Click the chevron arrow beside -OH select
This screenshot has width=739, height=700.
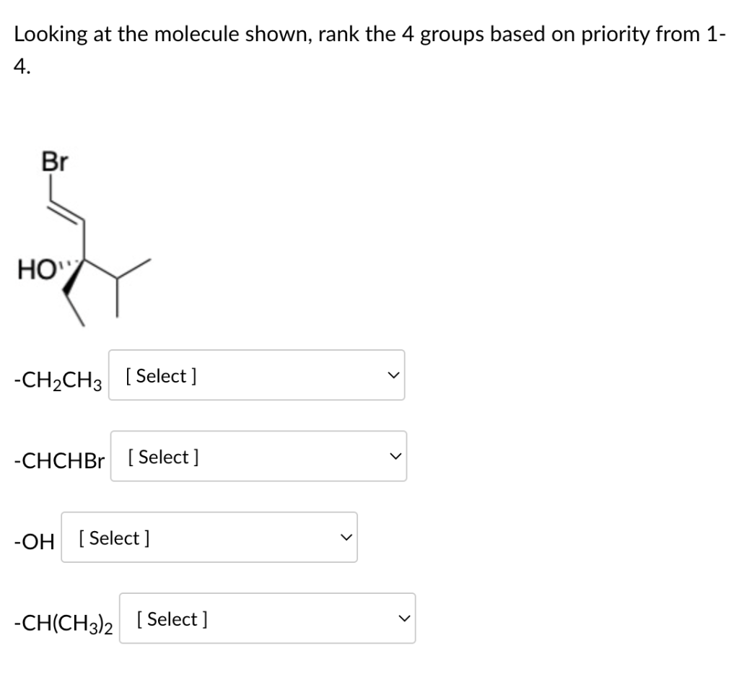(x=346, y=538)
